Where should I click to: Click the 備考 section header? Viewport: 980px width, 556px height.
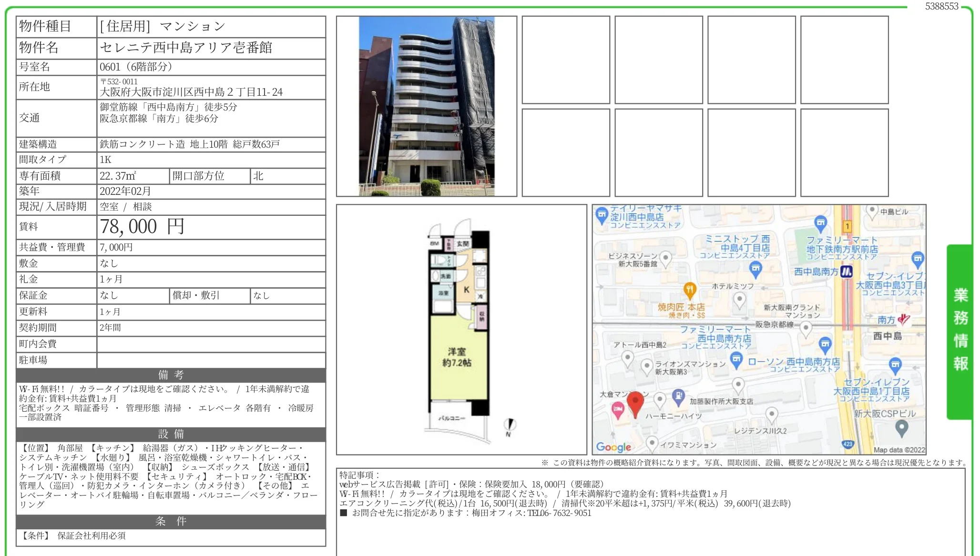171,375
